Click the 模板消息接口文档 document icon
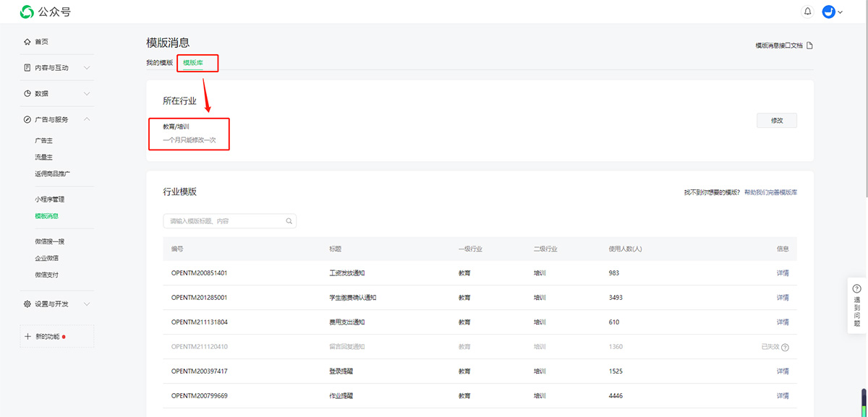Screen dimensions: 868x417 (x=809, y=46)
